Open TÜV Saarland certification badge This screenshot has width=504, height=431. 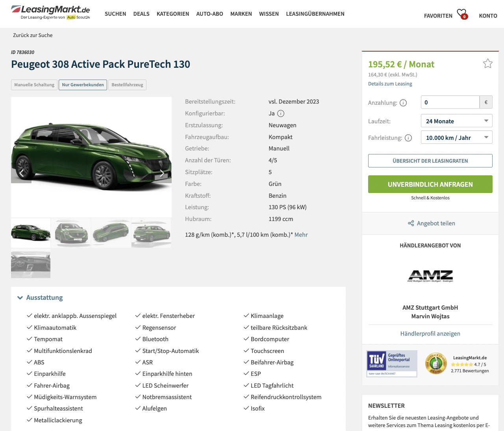point(391,364)
